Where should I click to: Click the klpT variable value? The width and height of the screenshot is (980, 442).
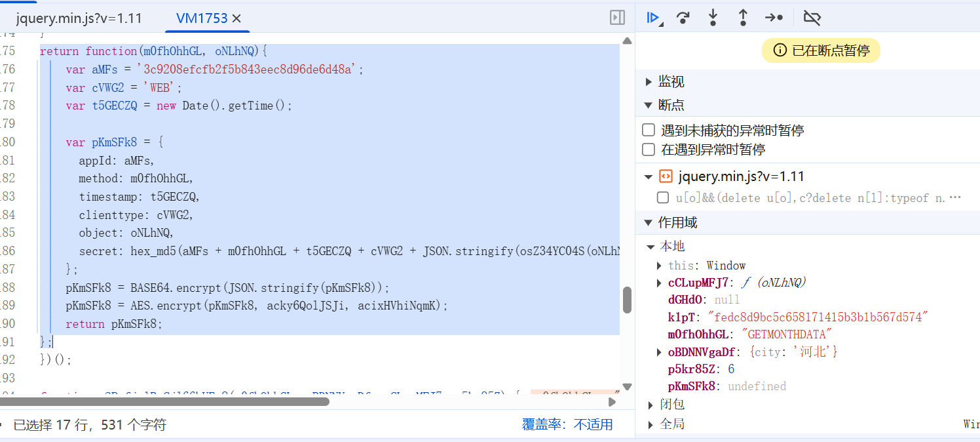[819, 317]
